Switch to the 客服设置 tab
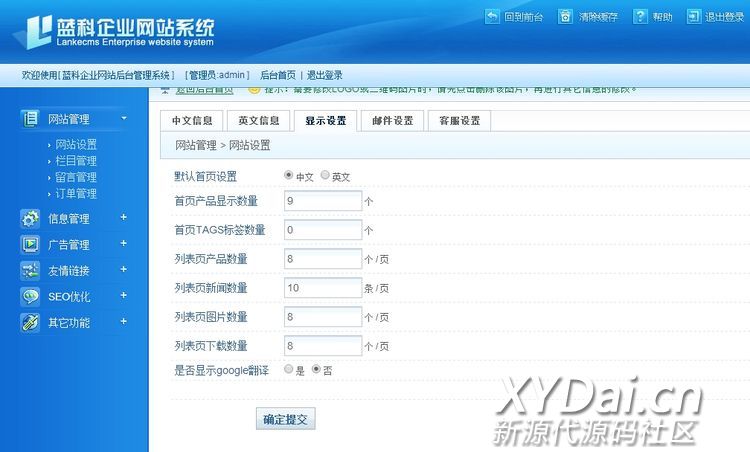The width and height of the screenshot is (750, 452). tap(460, 121)
